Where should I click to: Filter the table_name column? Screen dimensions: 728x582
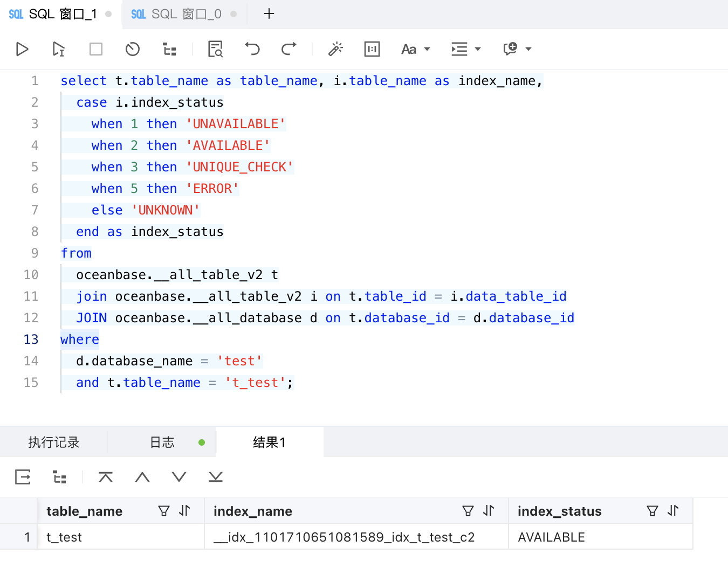pyautogui.click(x=164, y=511)
